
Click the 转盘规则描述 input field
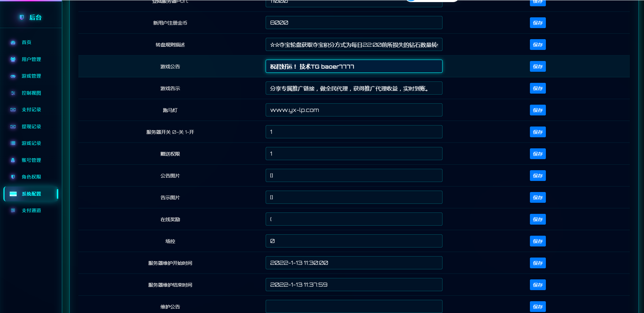354,44
